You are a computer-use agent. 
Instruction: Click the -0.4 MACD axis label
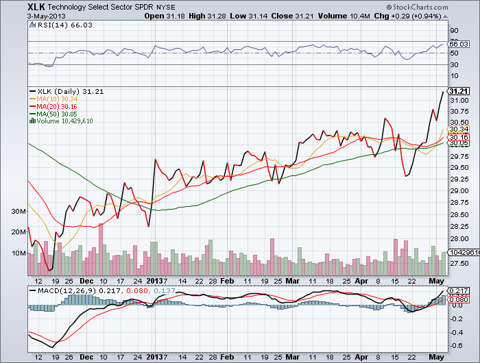455,332
